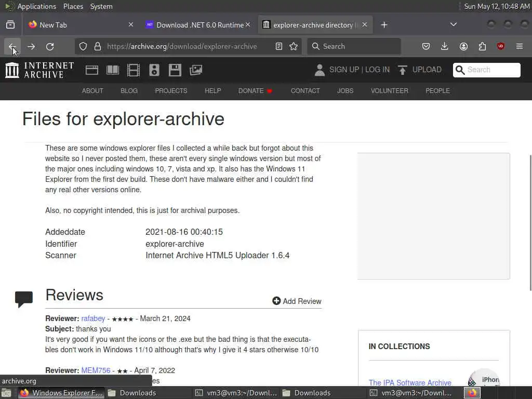This screenshot has height=399, width=532.
Task: Open the Audio speaker icon in Archive nav
Action: coord(154,70)
